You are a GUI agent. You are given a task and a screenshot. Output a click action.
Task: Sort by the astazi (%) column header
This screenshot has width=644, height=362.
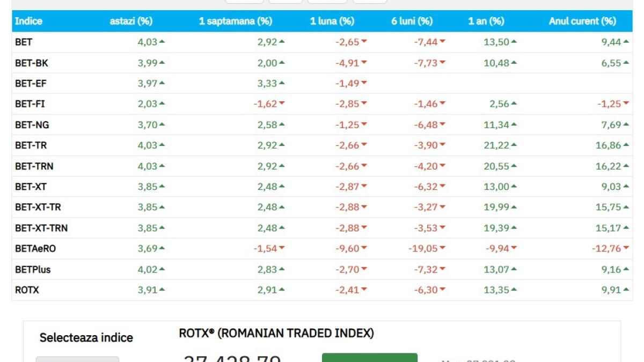tap(131, 21)
